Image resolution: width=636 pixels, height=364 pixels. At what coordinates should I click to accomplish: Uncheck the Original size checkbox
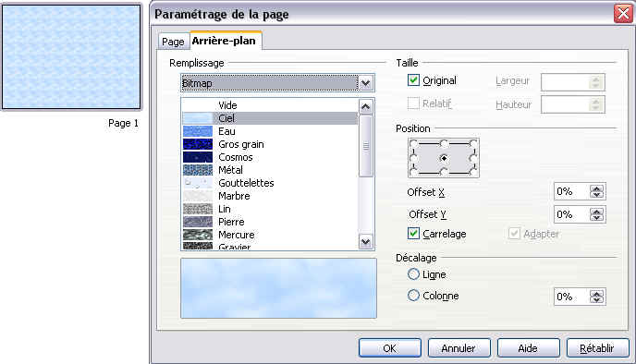pos(413,79)
